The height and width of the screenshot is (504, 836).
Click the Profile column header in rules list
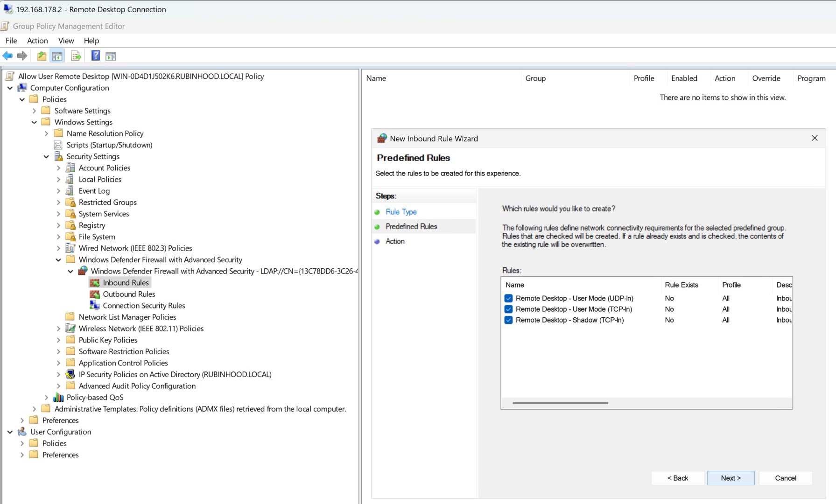731,285
